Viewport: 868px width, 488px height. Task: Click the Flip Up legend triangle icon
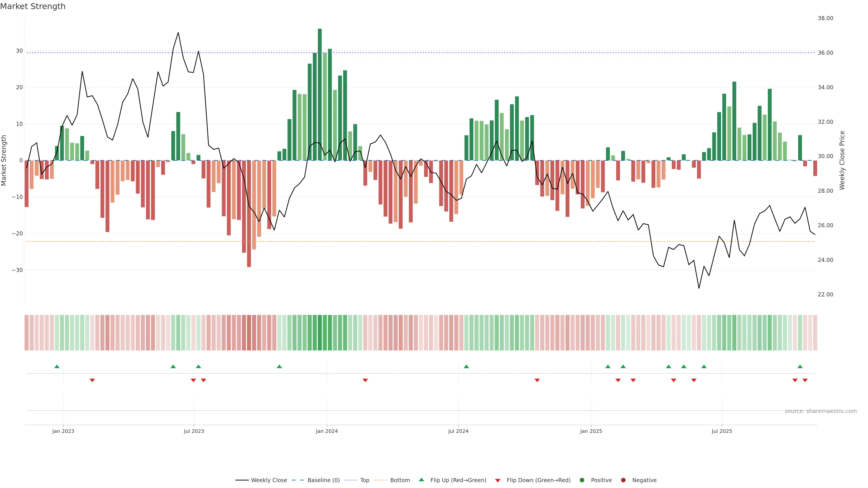point(421,480)
